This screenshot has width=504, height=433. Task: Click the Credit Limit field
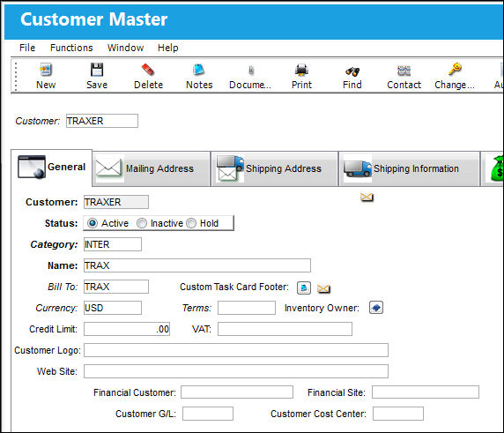click(127, 329)
